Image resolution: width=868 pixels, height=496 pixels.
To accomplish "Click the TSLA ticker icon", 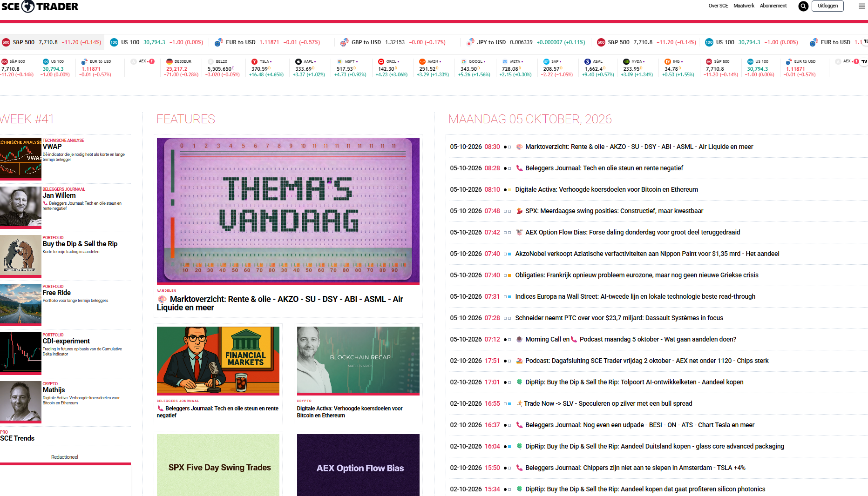I will [254, 61].
